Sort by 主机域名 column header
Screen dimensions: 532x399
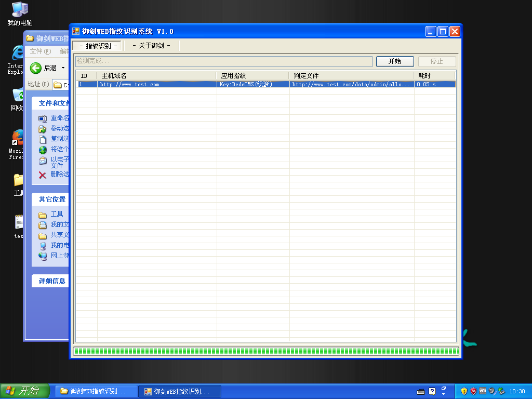(157, 76)
